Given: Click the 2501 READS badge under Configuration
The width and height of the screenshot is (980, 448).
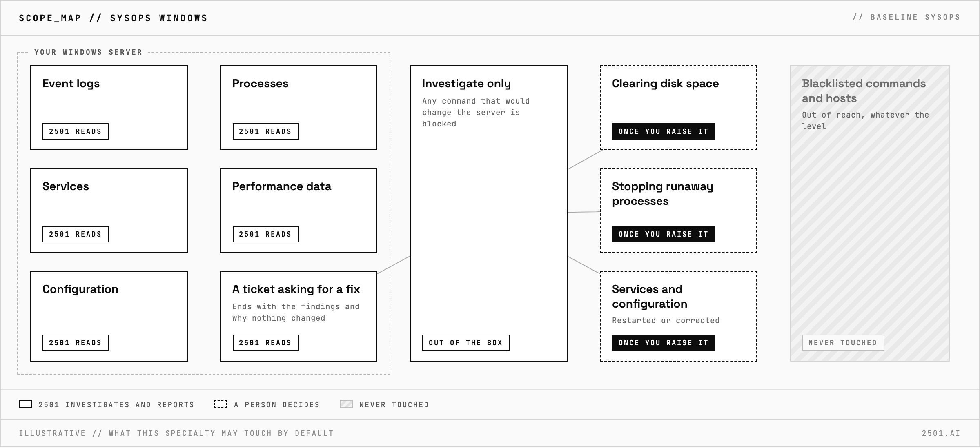Looking at the screenshot, I should point(76,343).
